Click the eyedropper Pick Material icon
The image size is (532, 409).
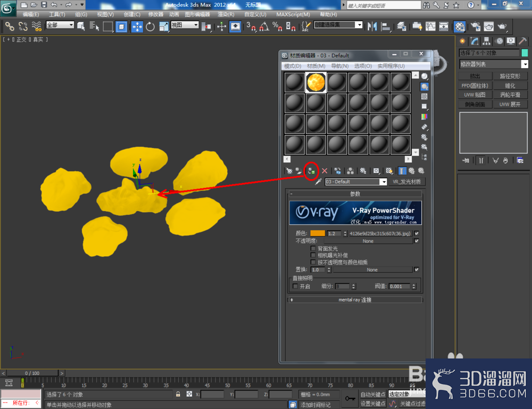(x=318, y=182)
